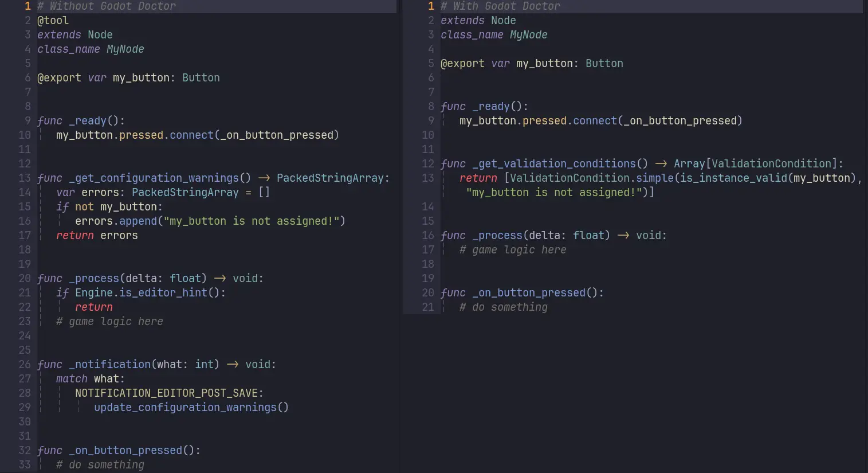Screen dimensions: 868x473
Task: Place cursor on '# With Godot Doctor' comment
Action: tap(500, 6)
